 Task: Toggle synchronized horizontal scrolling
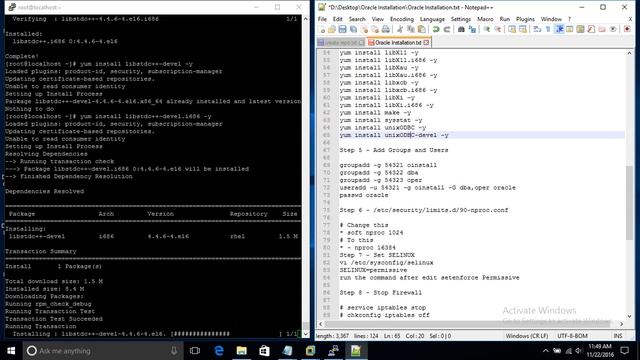coord(523,29)
